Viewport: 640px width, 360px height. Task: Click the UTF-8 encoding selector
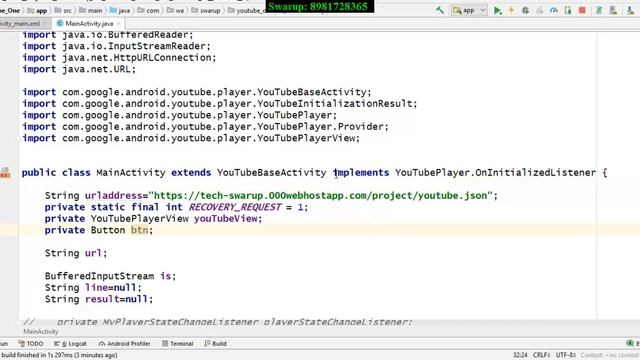point(566,355)
